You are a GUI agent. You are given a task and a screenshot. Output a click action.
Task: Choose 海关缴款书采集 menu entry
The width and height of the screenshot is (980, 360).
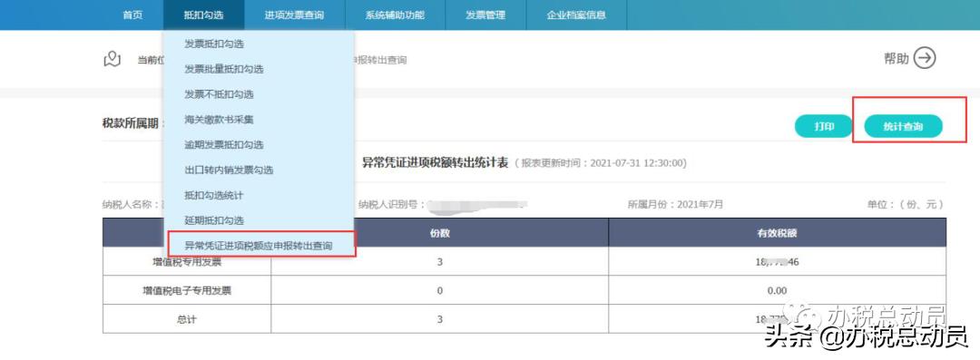coord(219,120)
